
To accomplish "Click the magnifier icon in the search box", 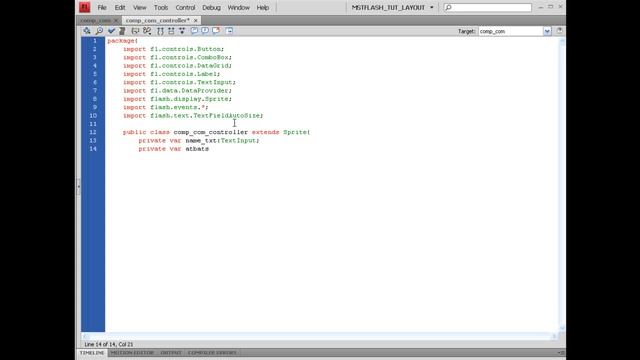I will click(x=449, y=7).
